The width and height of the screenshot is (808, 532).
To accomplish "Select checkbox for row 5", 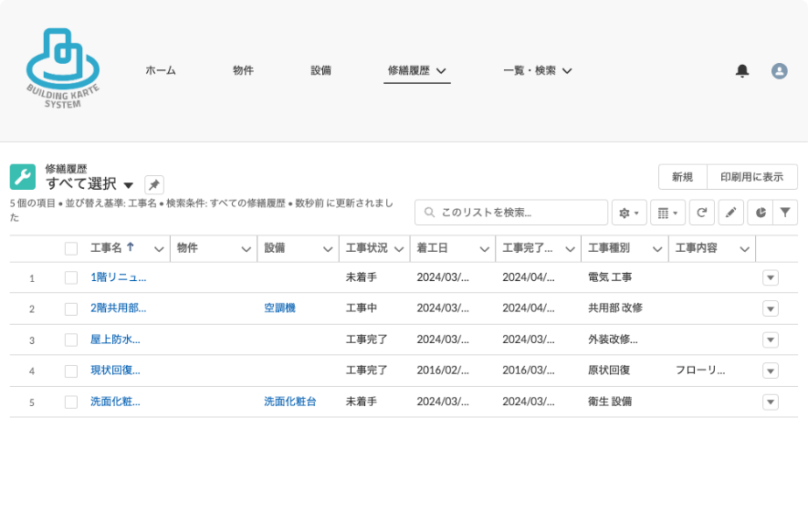I will click(71, 402).
